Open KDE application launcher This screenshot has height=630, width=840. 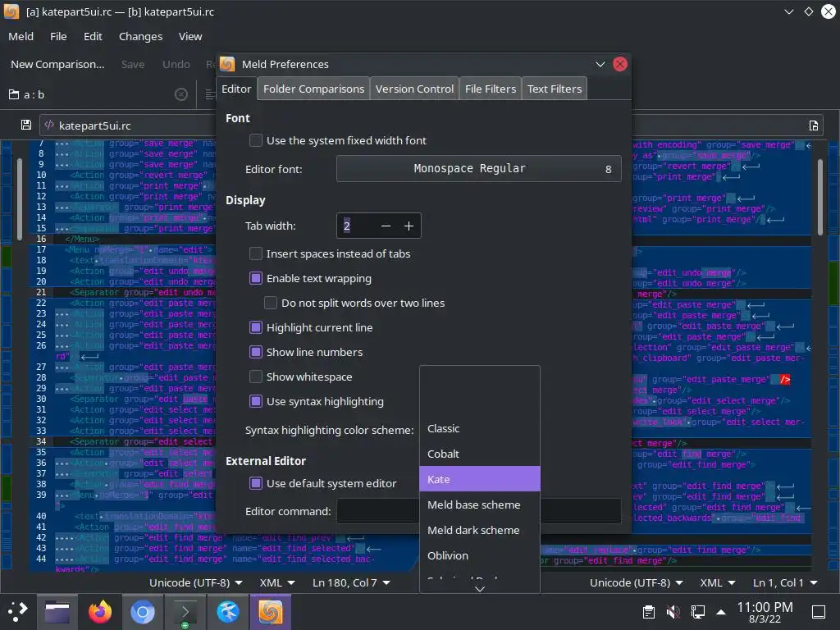(18, 611)
